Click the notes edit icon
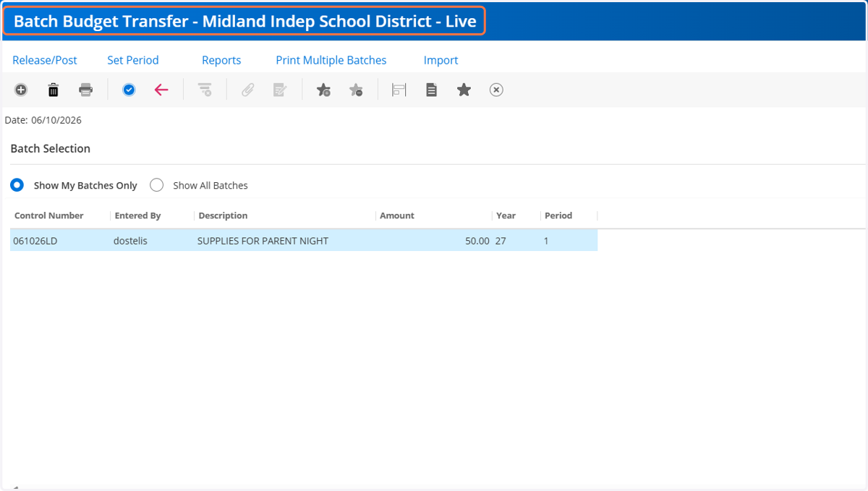Image resolution: width=868 pixels, height=491 pixels. click(280, 90)
